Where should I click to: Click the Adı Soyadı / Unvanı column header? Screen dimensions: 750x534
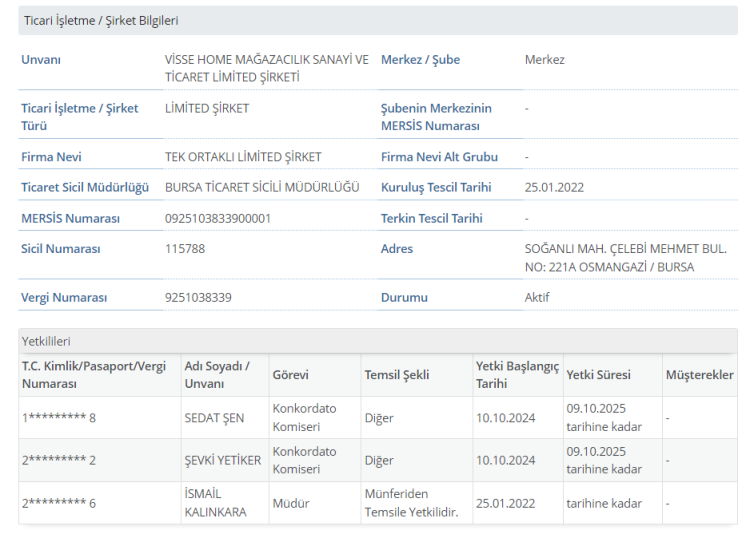pyautogui.click(x=217, y=375)
